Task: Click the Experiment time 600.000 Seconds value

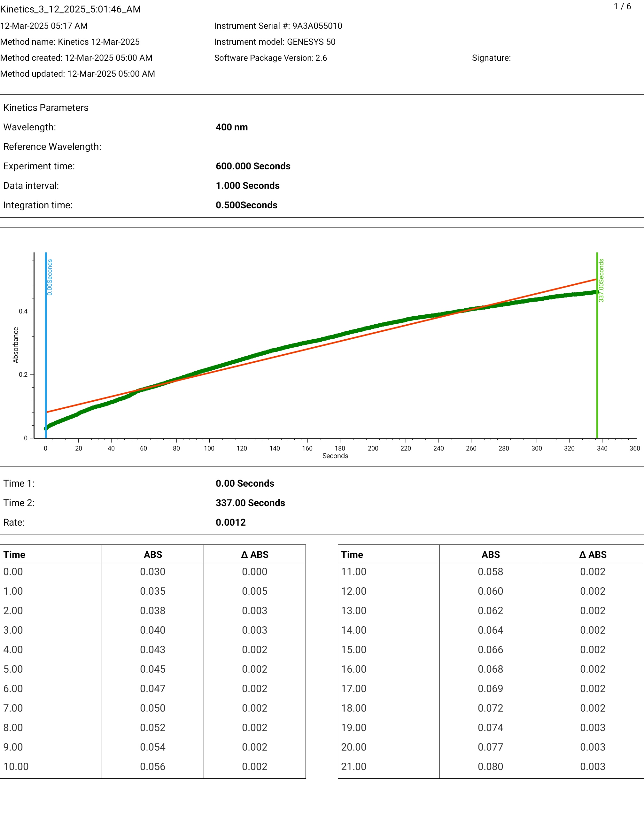Action: pyautogui.click(x=253, y=166)
